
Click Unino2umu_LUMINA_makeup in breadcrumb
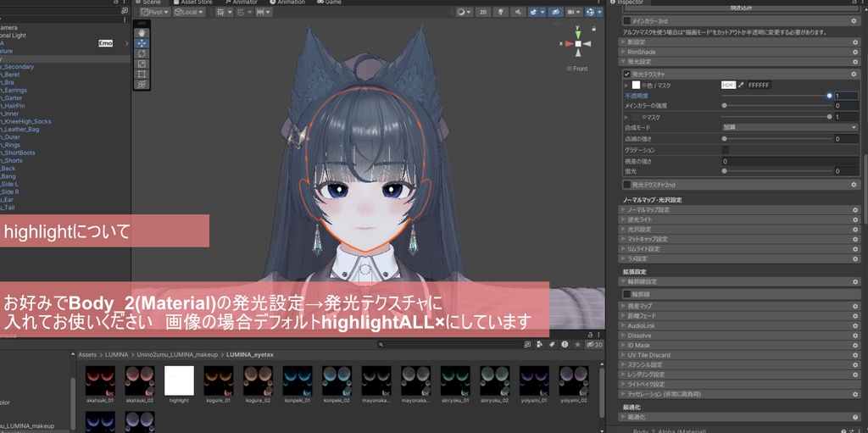[x=178, y=354]
